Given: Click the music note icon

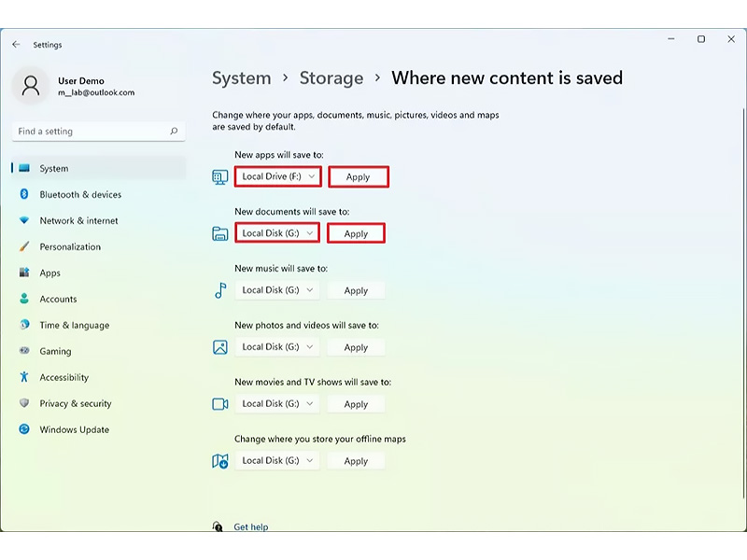Looking at the screenshot, I should click(x=220, y=290).
